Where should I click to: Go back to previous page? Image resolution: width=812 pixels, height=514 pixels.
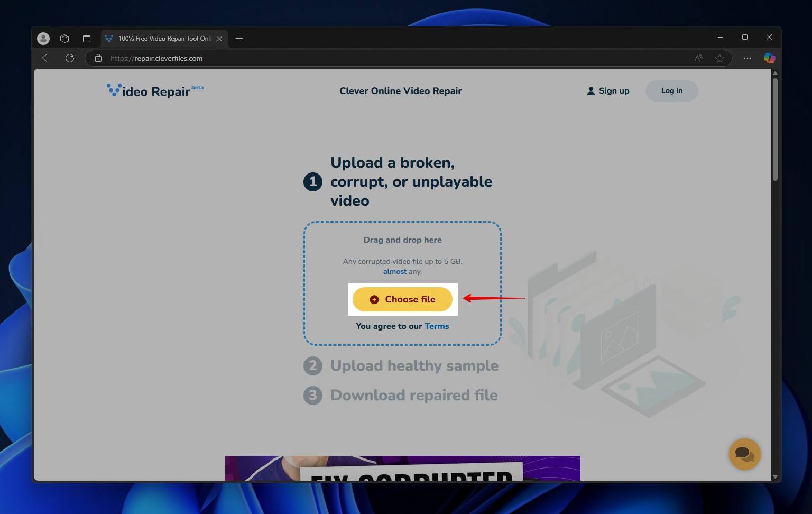point(47,58)
